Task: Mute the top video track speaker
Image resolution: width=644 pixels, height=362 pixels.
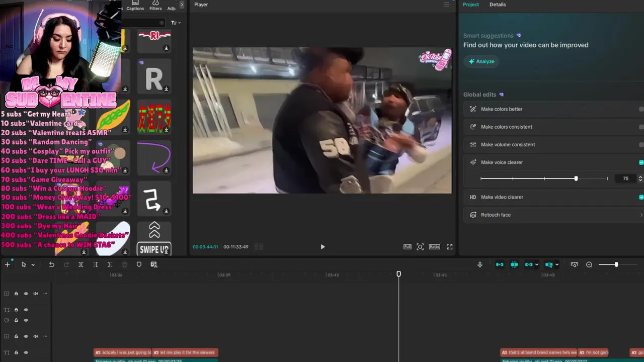Action: point(36,294)
